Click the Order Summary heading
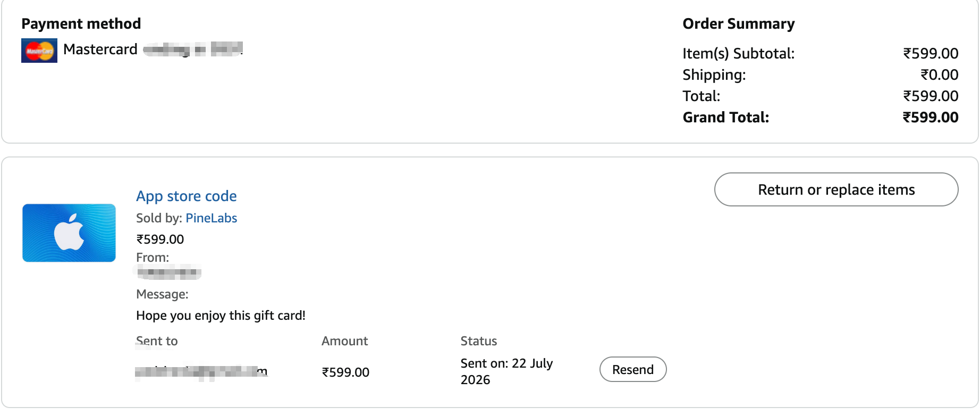Screen dimensions: 980x415 739,24
